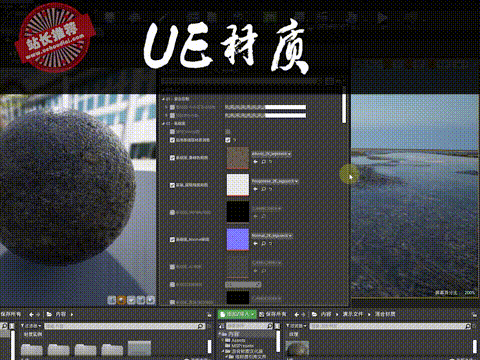
Task: Toggle first white color bar parameter override
Action: (x=172, y=107)
